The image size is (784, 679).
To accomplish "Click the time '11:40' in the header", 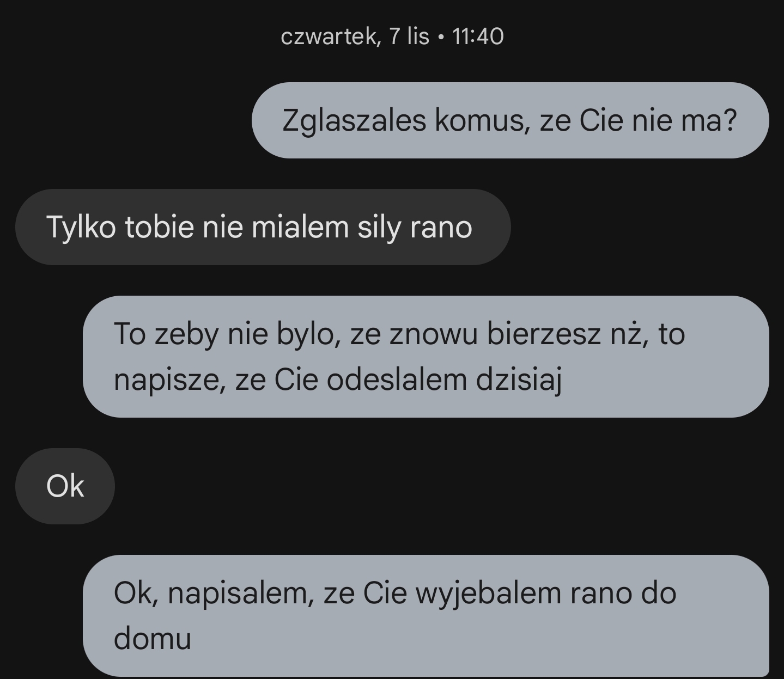I will coord(477,36).
